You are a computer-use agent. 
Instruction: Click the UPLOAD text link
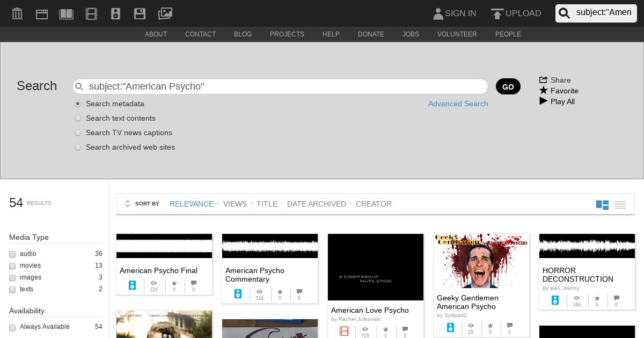pos(523,13)
